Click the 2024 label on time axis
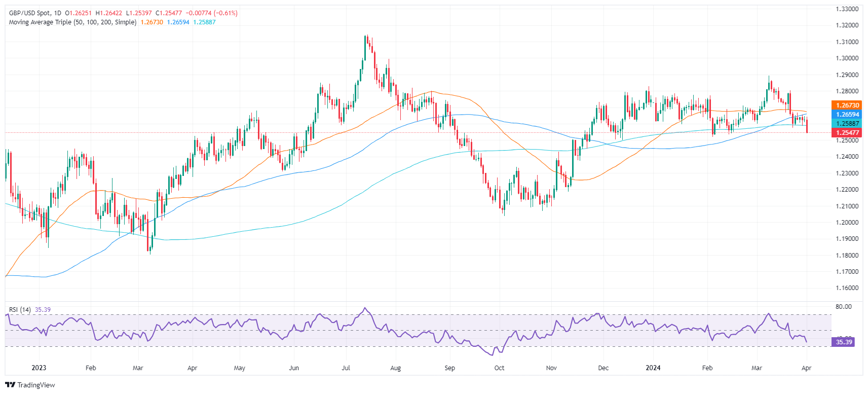 pos(653,368)
